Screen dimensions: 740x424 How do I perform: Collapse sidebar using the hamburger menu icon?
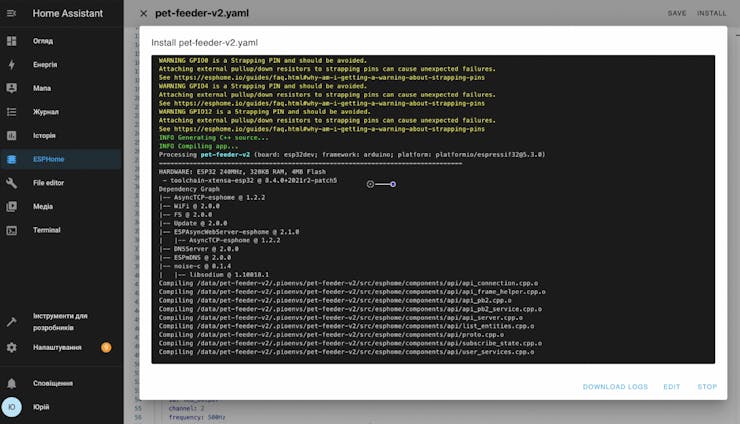coord(11,13)
